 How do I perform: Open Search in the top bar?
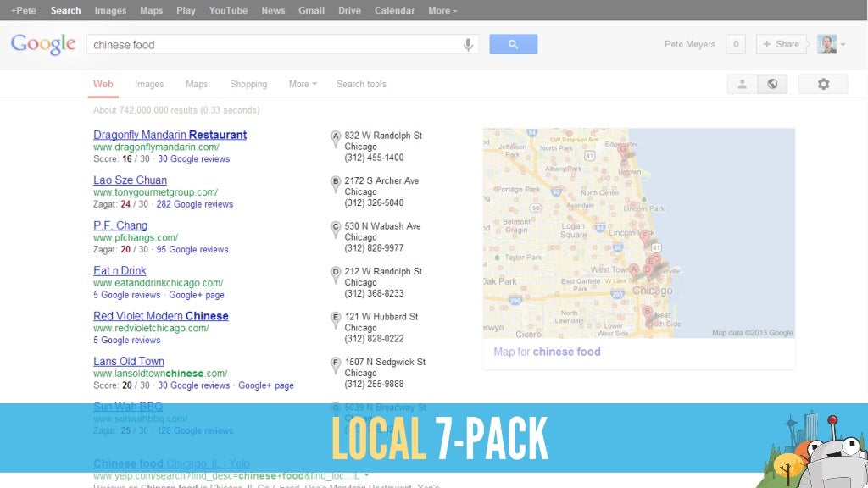click(65, 10)
